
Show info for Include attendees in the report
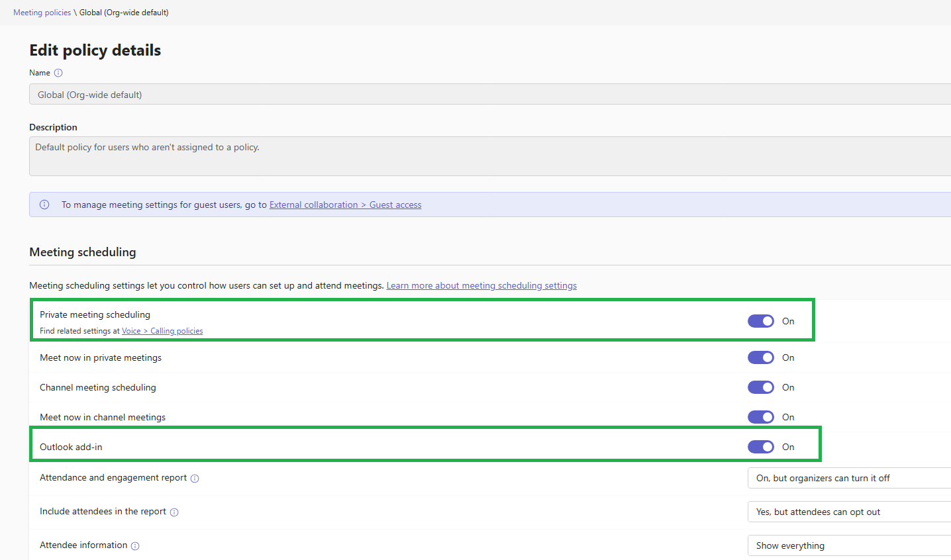pyautogui.click(x=174, y=512)
